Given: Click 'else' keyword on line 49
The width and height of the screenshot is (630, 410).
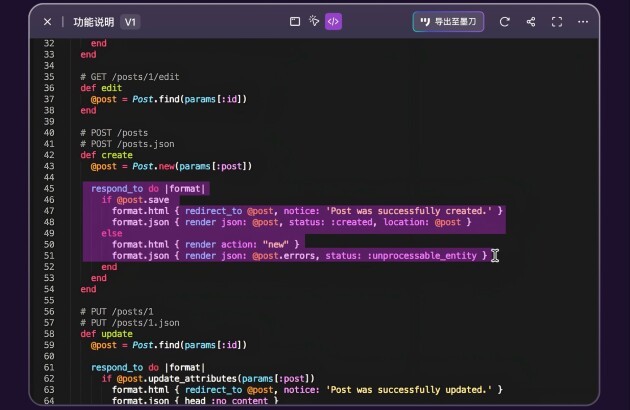Looking at the screenshot, I should [x=112, y=234].
